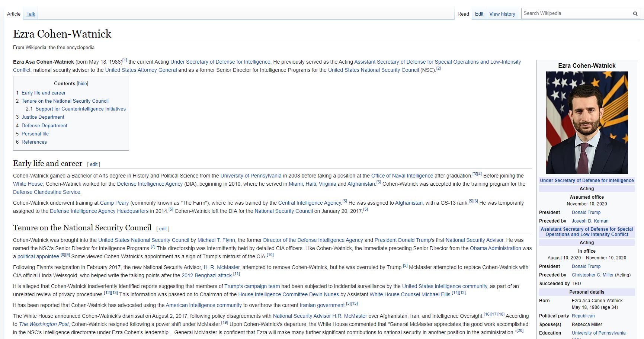Hide the Contents box
The width and height of the screenshot is (644, 339).
(x=83, y=84)
